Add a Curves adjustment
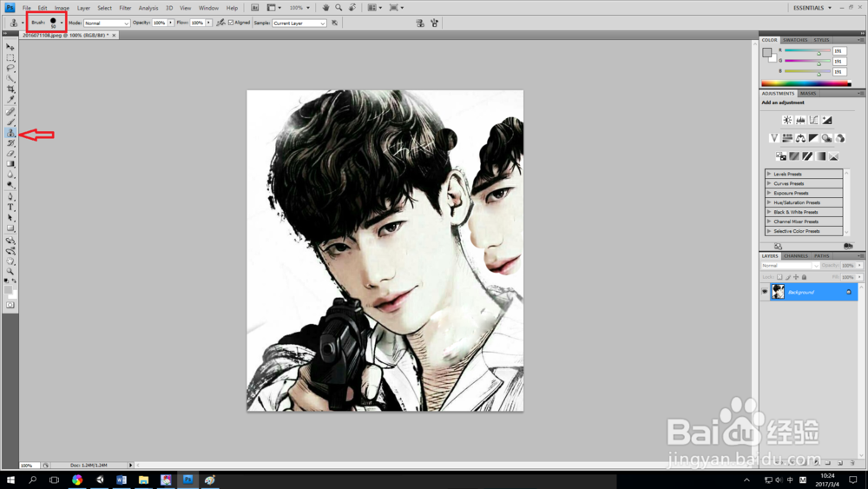The image size is (868, 489). point(814,120)
